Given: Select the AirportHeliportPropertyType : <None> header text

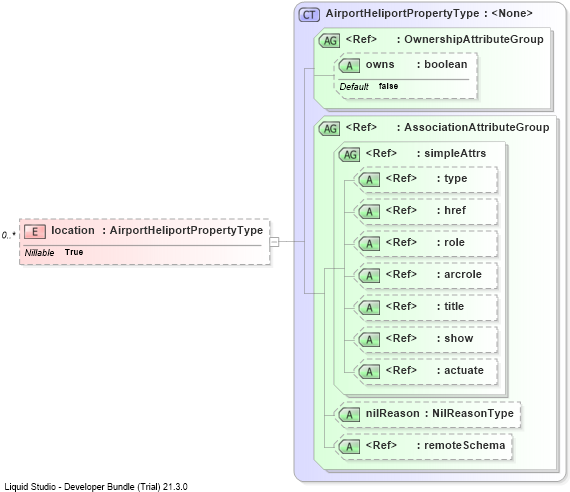Looking at the screenshot, I should coord(429,13).
